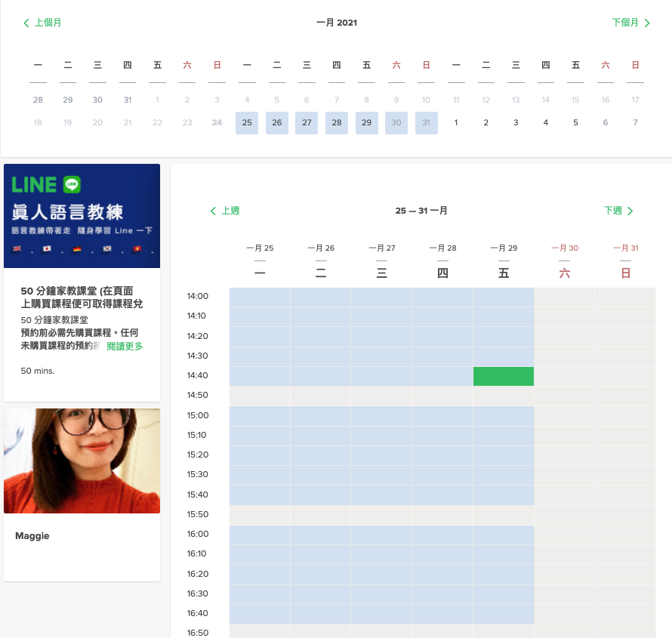This screenshot has width=672, height=638.
Task: Open Maggie's profile photo
Action: tap(81, 461)
